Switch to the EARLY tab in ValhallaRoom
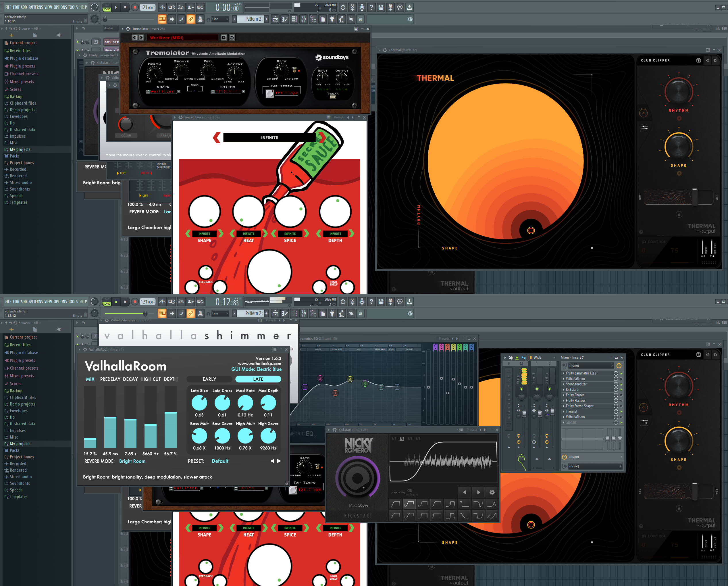728x586 pixels. point(209,379)
